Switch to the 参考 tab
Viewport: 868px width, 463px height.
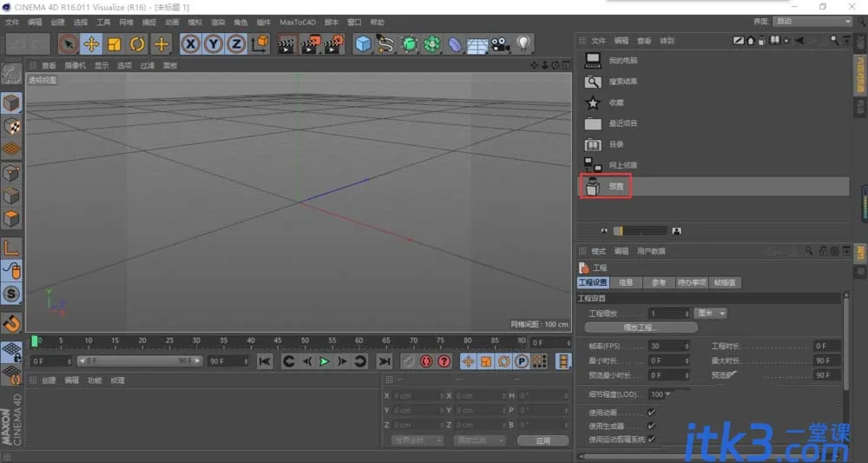coord(658,282)
